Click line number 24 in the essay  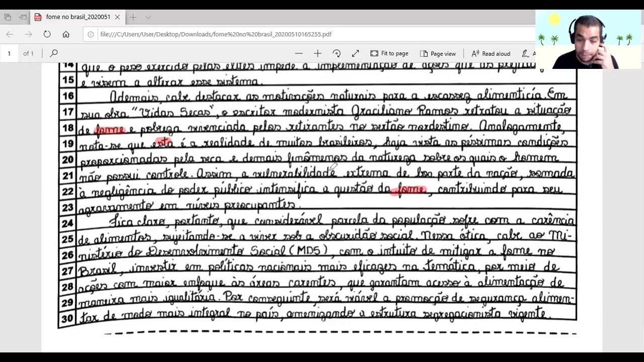click(x=68, y=223)
